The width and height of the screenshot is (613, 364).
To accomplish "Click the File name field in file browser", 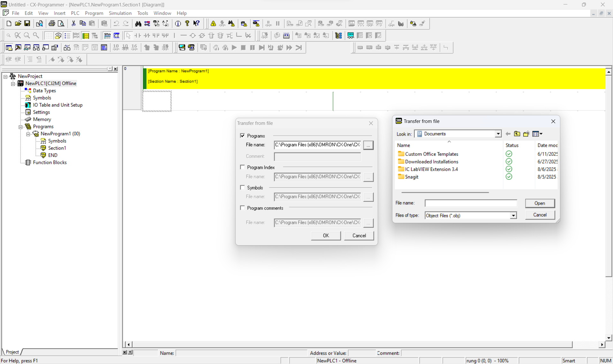I will (471, 203).
